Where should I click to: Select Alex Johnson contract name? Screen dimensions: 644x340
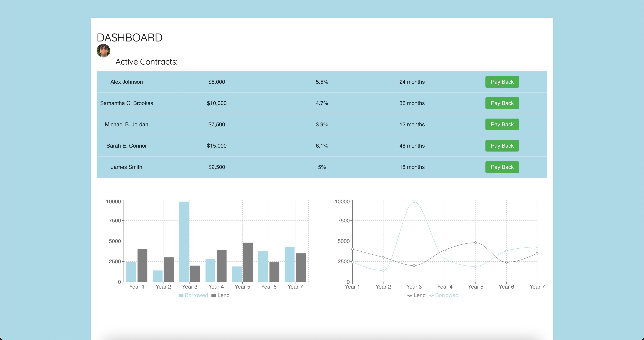click(x=127, y=82)
